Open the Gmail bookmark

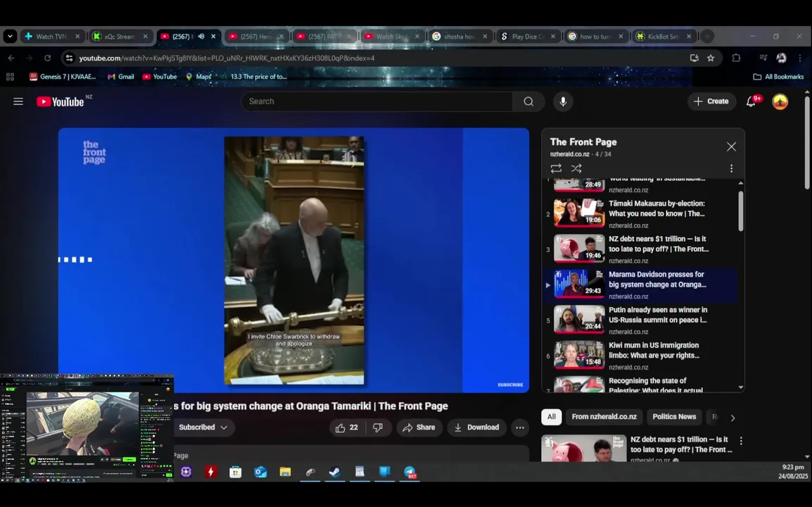tap(120, 77)
